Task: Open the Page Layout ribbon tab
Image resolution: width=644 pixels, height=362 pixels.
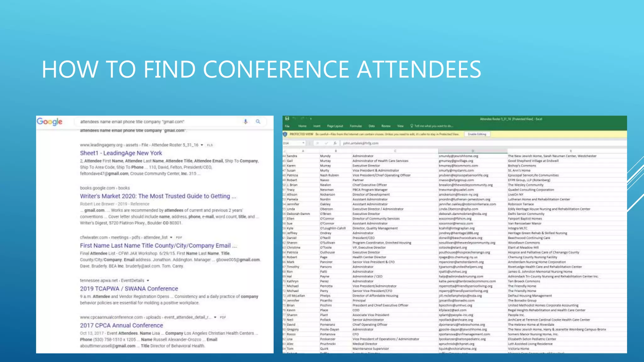Action: point(335,126)
